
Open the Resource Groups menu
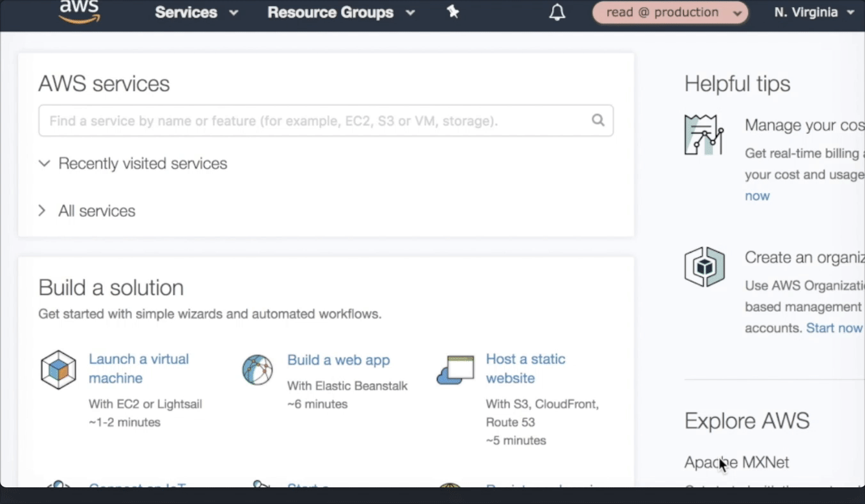341,12
